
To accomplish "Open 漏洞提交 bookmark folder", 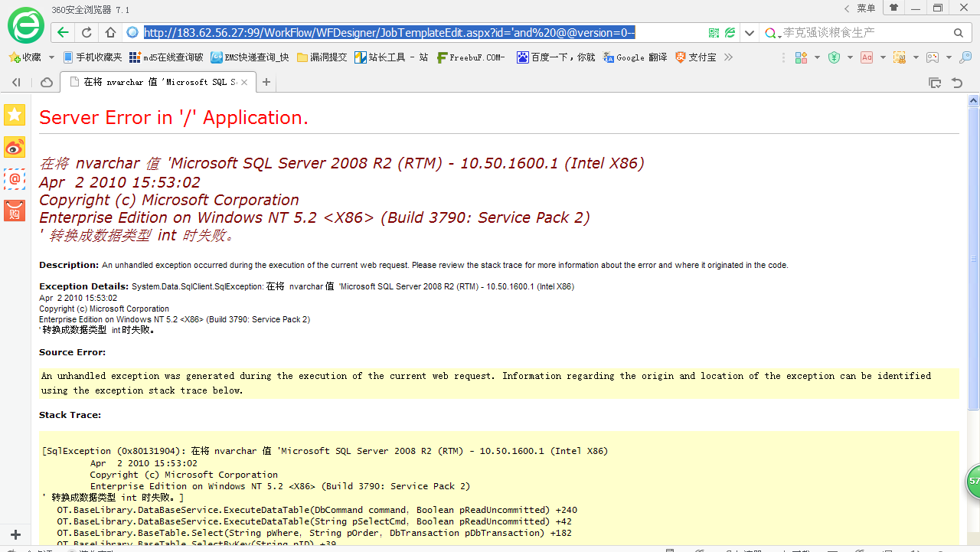I will click(322, 57).
